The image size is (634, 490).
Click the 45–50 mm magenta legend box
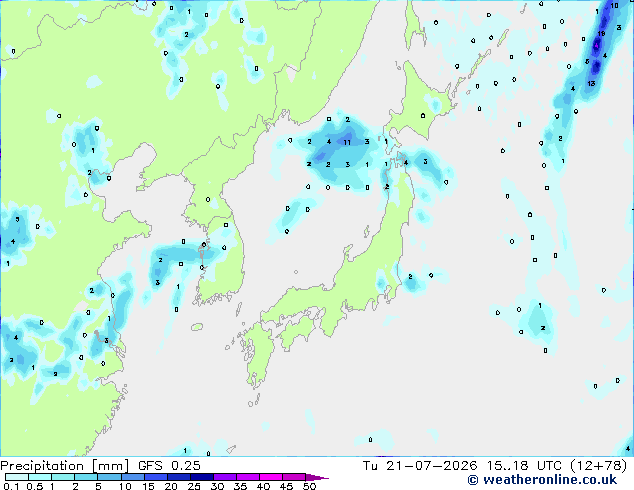point(294,477)
